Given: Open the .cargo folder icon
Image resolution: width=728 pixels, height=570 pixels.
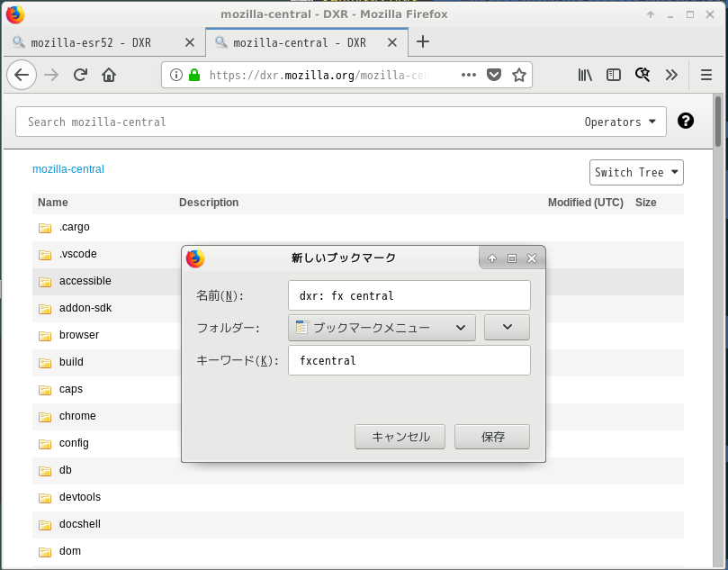Looking at the screenshot, I should coord(45,228).
